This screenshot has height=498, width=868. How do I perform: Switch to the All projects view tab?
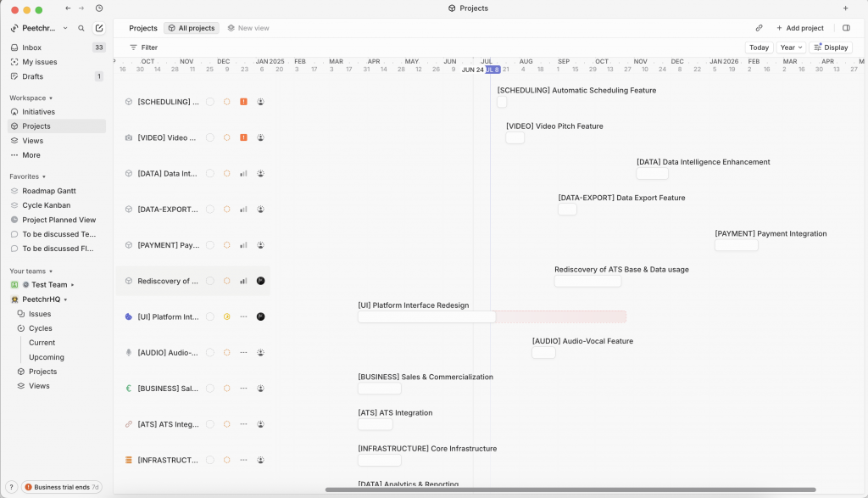pyautogui.click(x=192, y=28)
